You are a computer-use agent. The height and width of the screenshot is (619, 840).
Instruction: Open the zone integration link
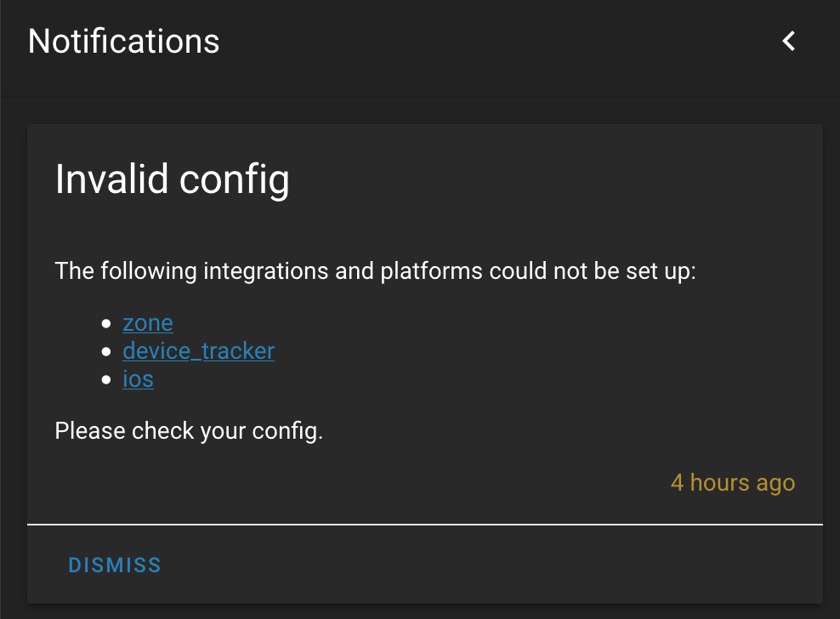[x=148, y=323]
